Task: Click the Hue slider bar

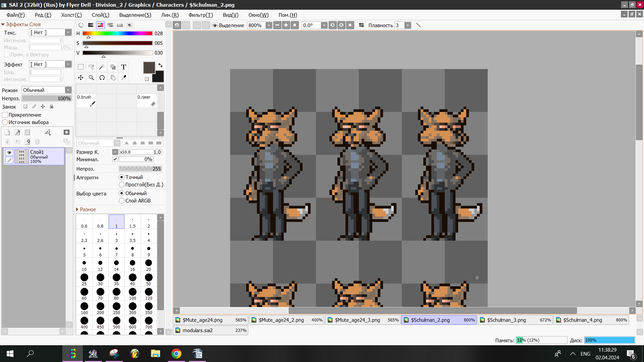Action: (x=117, y=34)
